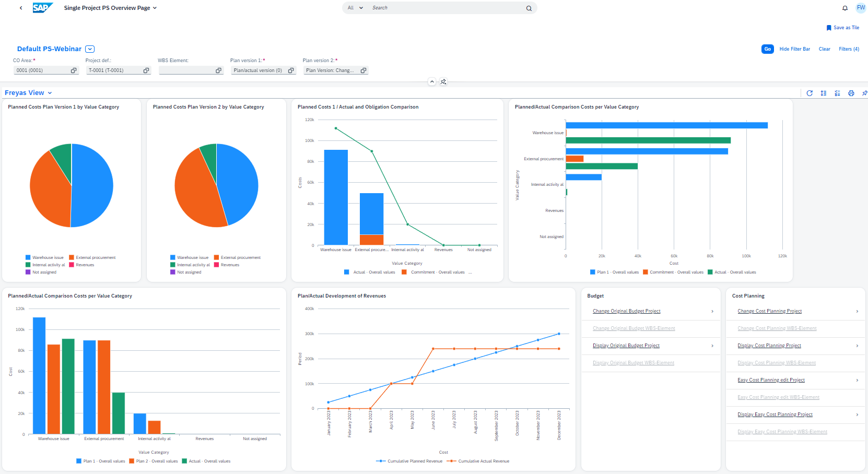Open Filters (4) dialog
The height and width of the screenshot is (474, 868).
(849, 49)
